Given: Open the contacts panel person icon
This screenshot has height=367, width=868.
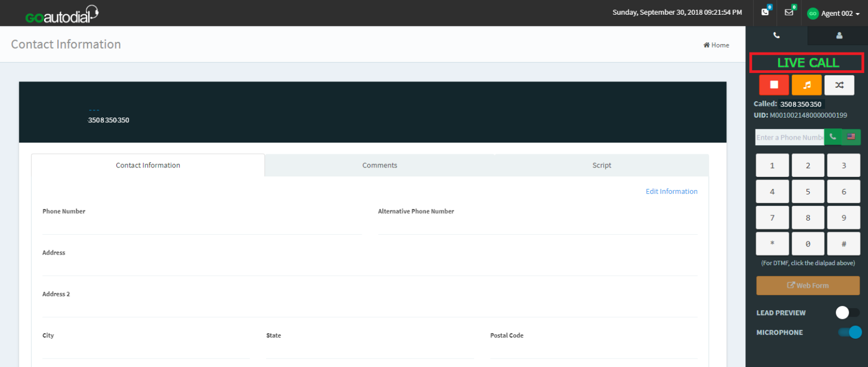Looking at the screenshot, I should (839, 35).
